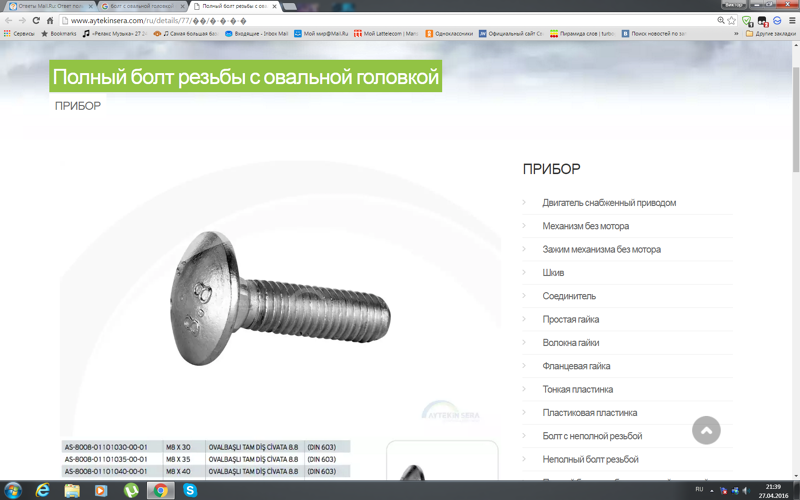Click the action center flag tray icon
This screenshot has width=800, height=500.
pos(723,490)
